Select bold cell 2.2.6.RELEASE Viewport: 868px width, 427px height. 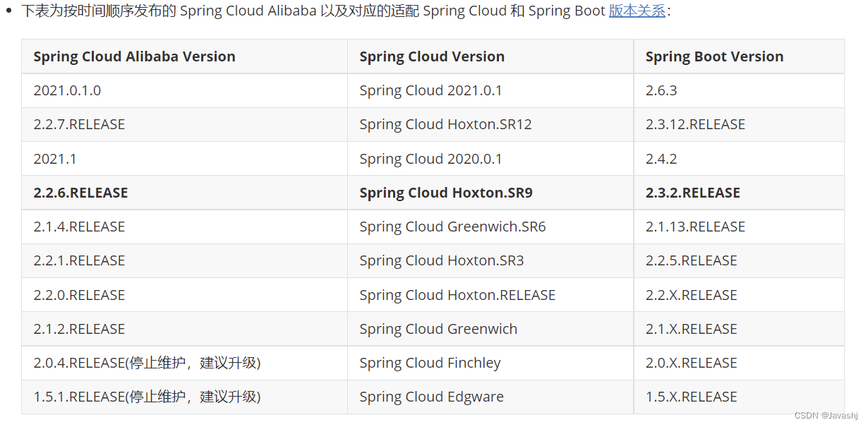click(184, 193)
